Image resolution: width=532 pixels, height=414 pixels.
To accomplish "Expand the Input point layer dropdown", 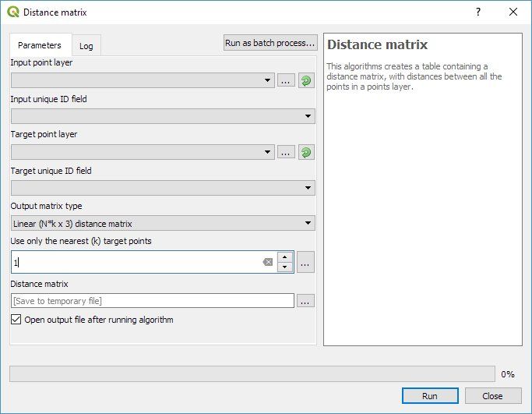I will point(268,80).
